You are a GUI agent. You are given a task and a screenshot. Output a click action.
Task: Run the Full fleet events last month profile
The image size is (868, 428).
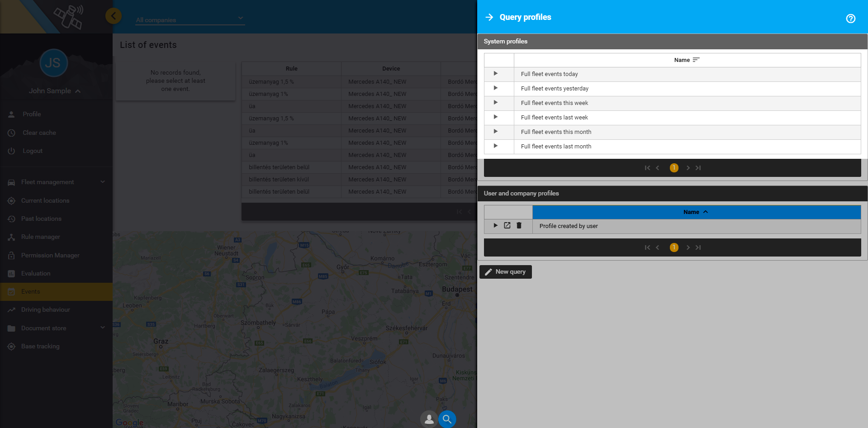(496, 146)
